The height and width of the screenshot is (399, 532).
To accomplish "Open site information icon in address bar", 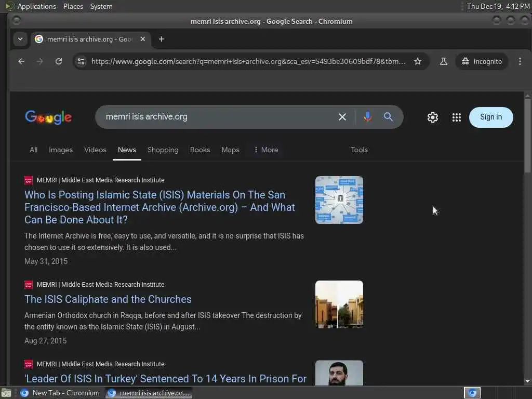I will [x=81, y=61].
